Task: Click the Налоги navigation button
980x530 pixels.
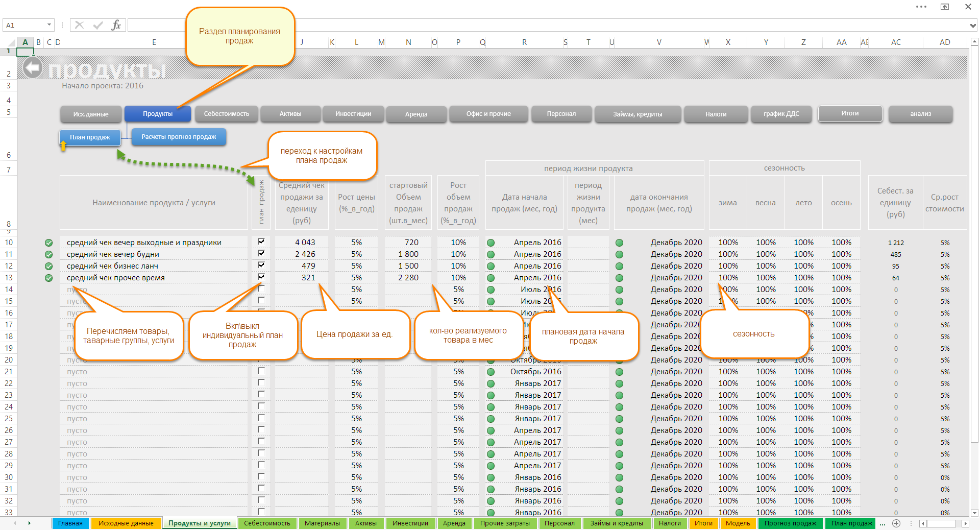Action: (716, 114)
